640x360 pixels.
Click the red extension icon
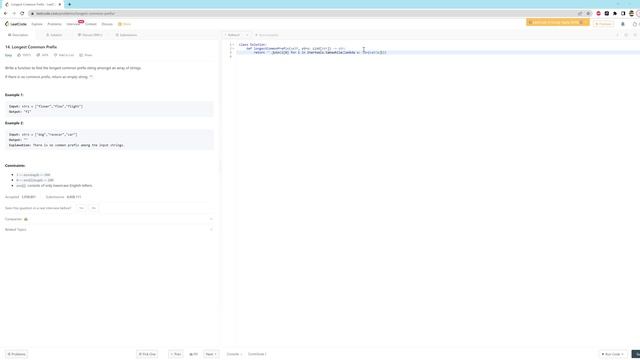pyautogui.click(x=598, y=13)
